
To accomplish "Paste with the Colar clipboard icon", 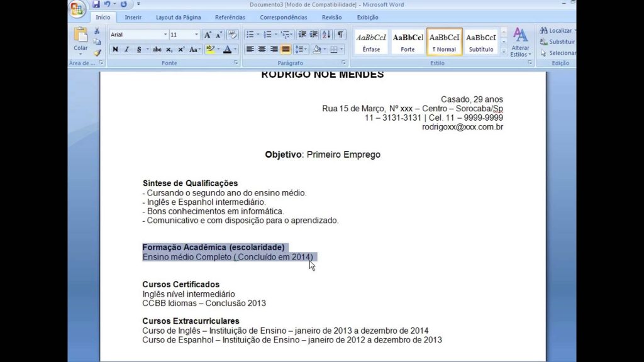I will 80,35.
